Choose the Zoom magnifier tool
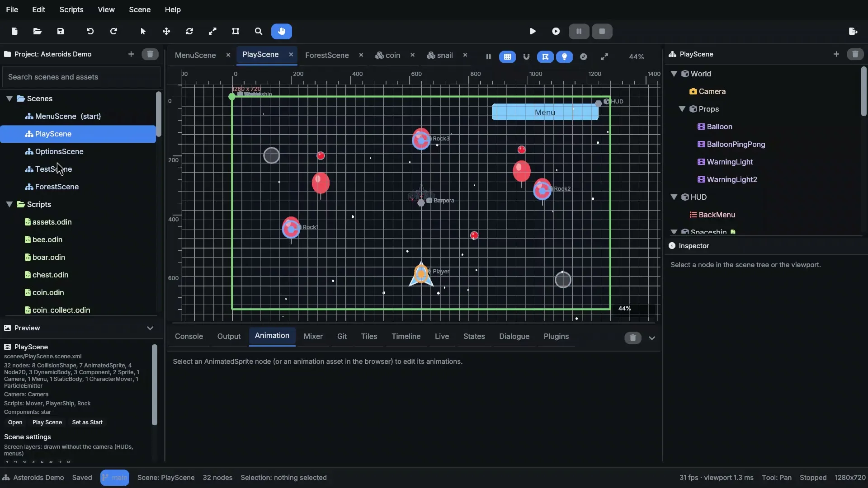This screenshot has height=488, width=868. click(x=259, y=31)
